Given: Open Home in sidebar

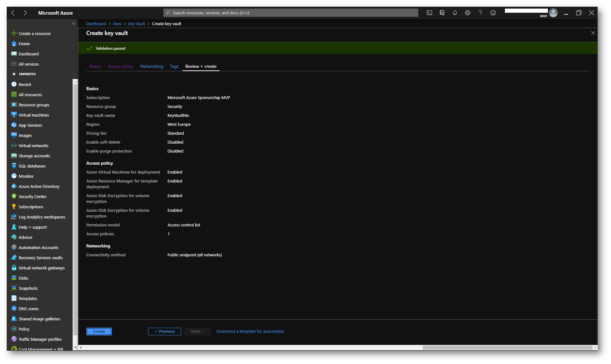Looking at the screenshot, I should (24, 44).
